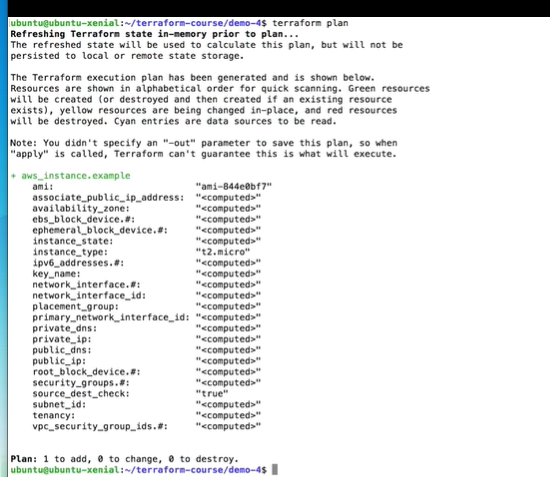Click the 'Plan: 1 to add' summary line

coord(124,459)
